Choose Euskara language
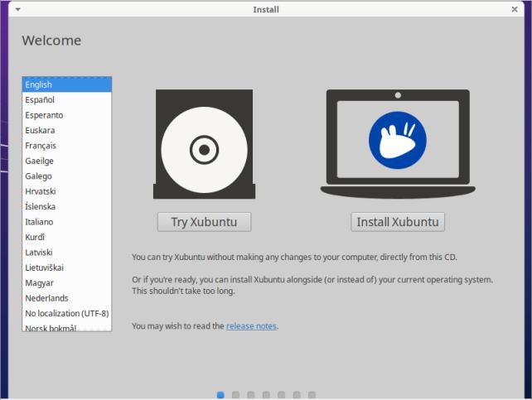This screenshot has width=532, height=400. [67, 131]
